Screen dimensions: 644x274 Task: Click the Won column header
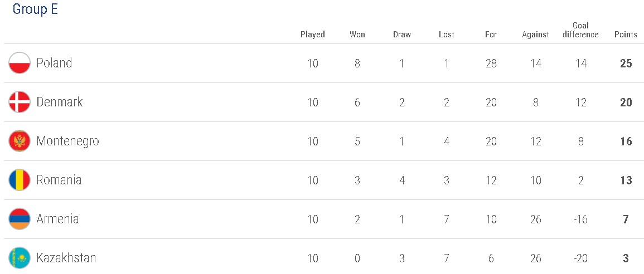(x=357, y=35)
